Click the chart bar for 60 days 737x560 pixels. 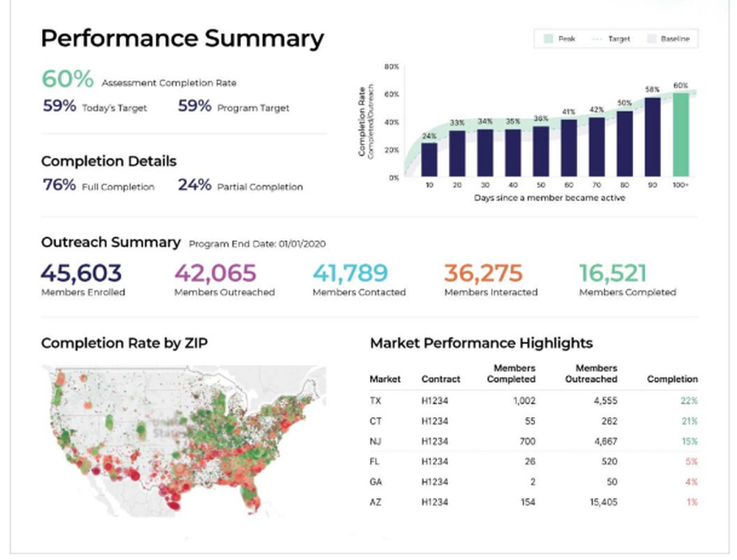569,148
